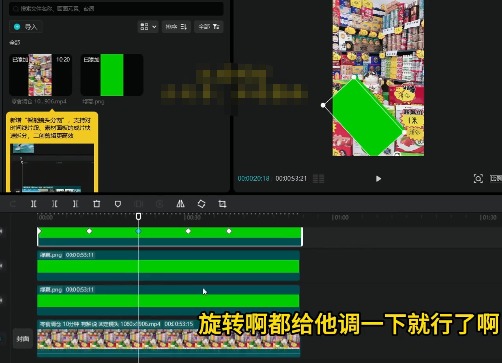Viewport: 502px width, 363px height.
Task: Click the media search input field
Action: [116, 8]
